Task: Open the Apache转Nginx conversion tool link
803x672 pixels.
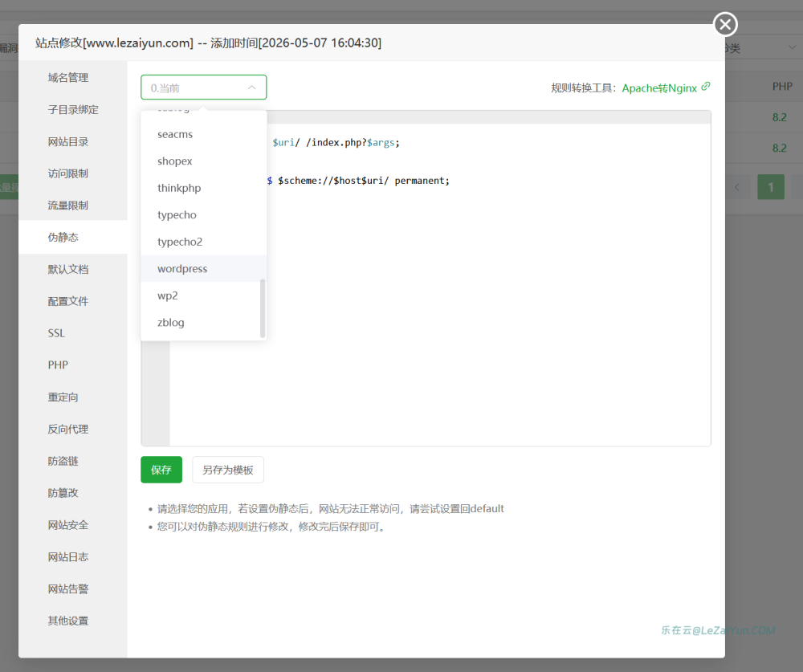Action: click(x=659, y=88)
